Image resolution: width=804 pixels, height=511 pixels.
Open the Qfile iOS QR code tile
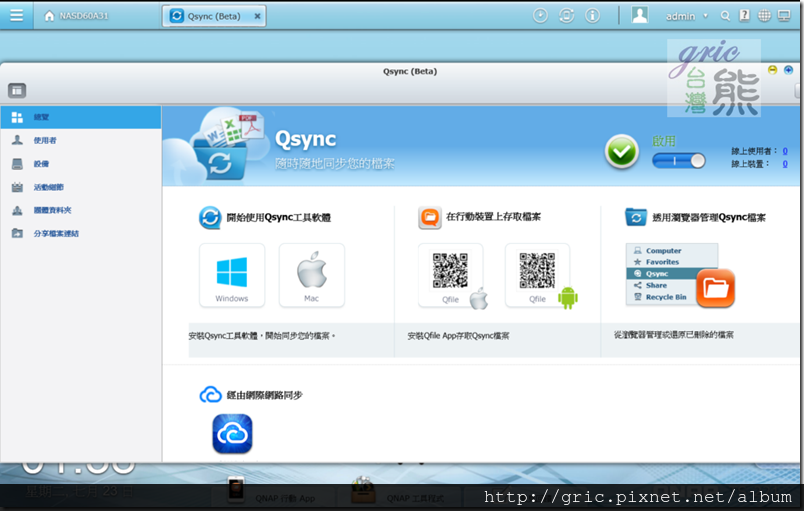[x=450, y=275]
